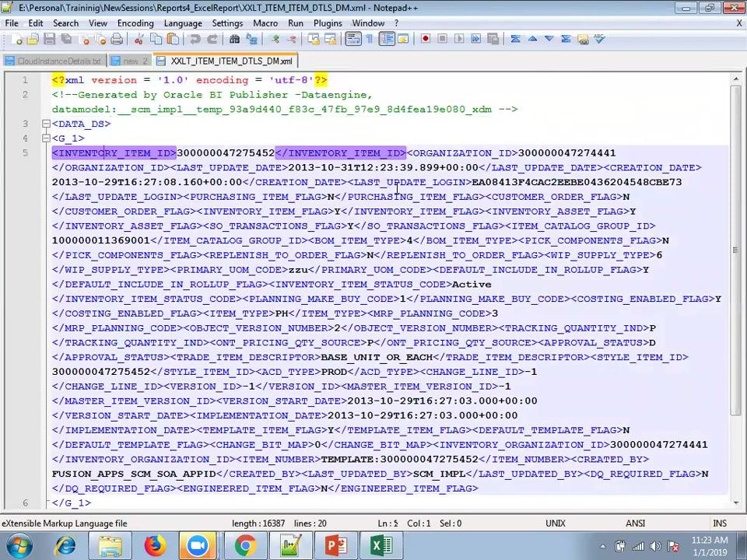
Task: Close current document via toolbar Close icon
Action: pos(84,40)
